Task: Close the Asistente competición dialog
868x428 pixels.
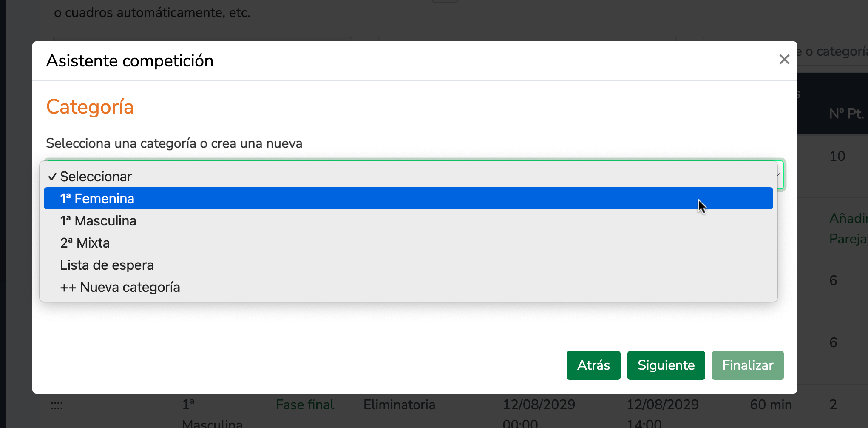Action: [x=784, y=60]
